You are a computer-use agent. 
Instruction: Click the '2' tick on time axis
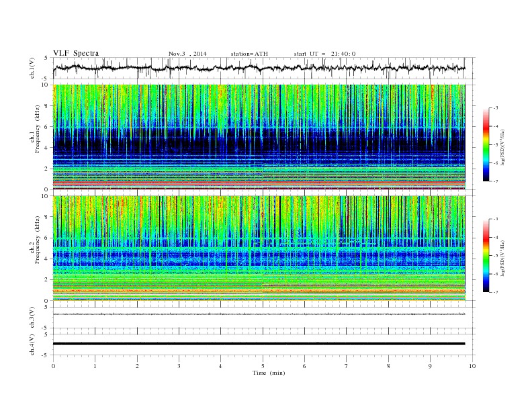pos(137,366)
